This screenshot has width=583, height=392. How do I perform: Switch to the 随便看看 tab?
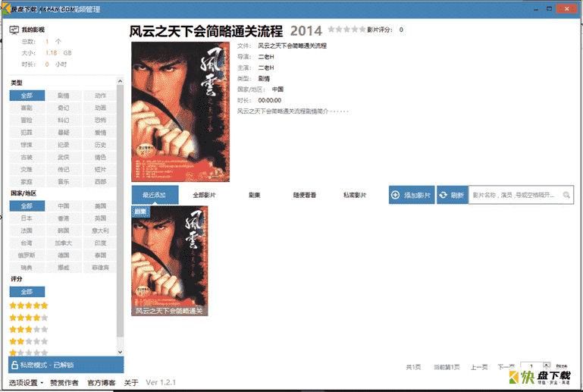[305, 195]
